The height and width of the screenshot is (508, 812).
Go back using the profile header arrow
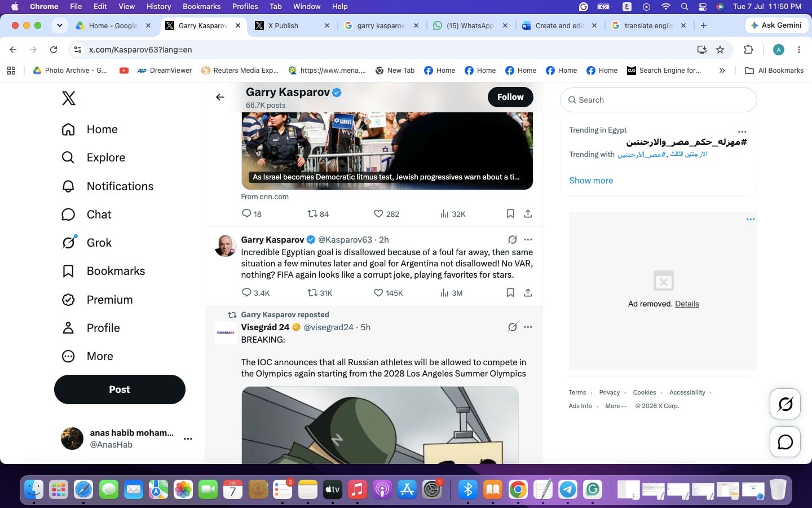pos(220,97)
